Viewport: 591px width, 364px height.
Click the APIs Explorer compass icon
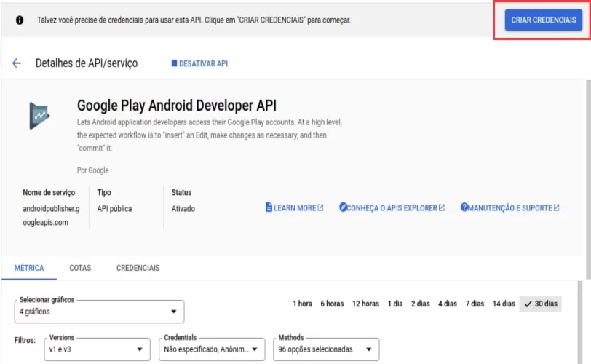pos(343,207)
